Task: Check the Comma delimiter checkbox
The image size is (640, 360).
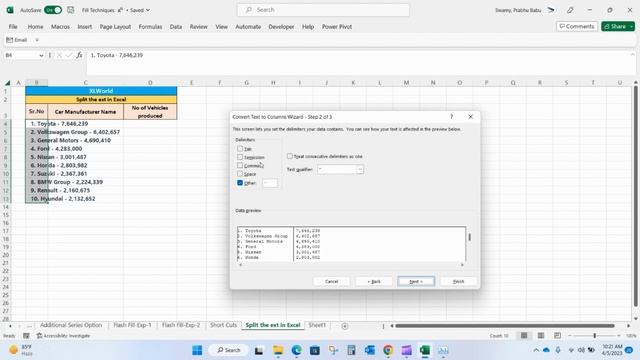Action: [x=240, y=165]
